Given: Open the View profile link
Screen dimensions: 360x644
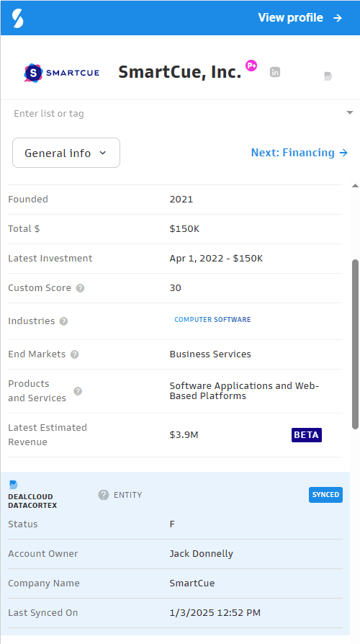Looking at the screenshot, I should (x=300, y=18).
